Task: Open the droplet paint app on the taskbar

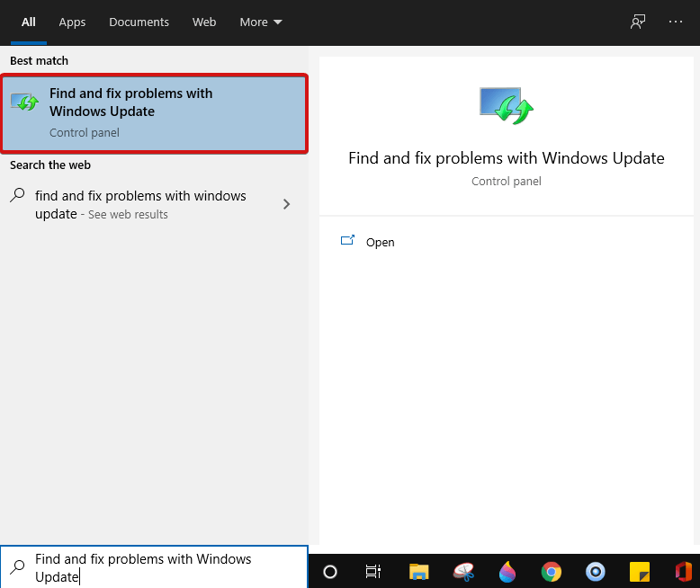Action: click(x=507, y=572)
